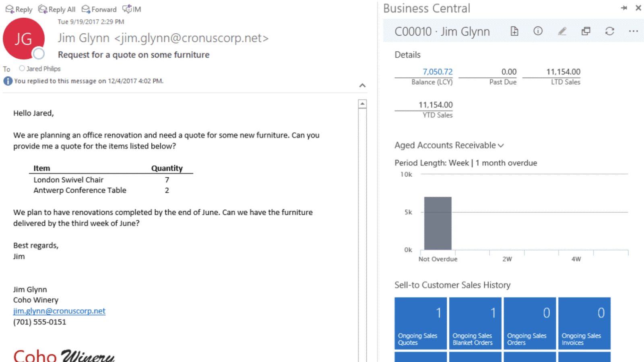This screenshot has width=644, height=362.
Task: Open the 7,050.72 balance link
Action: (437, 72)
